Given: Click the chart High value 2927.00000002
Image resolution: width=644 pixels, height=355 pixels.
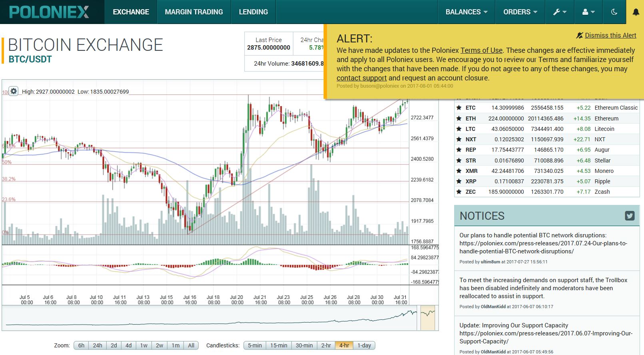Looking at the screenshot, I should tap(55, 92).
